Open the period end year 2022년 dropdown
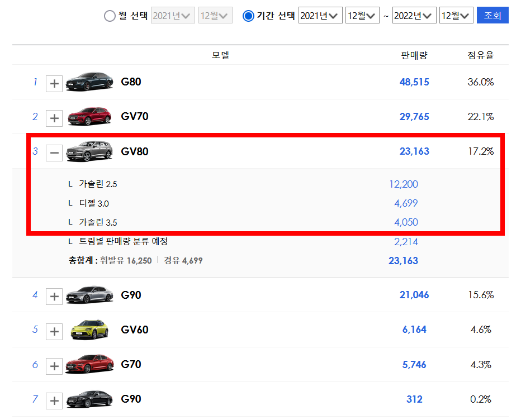This screenshot has width=521, height=420. [414, 16]
